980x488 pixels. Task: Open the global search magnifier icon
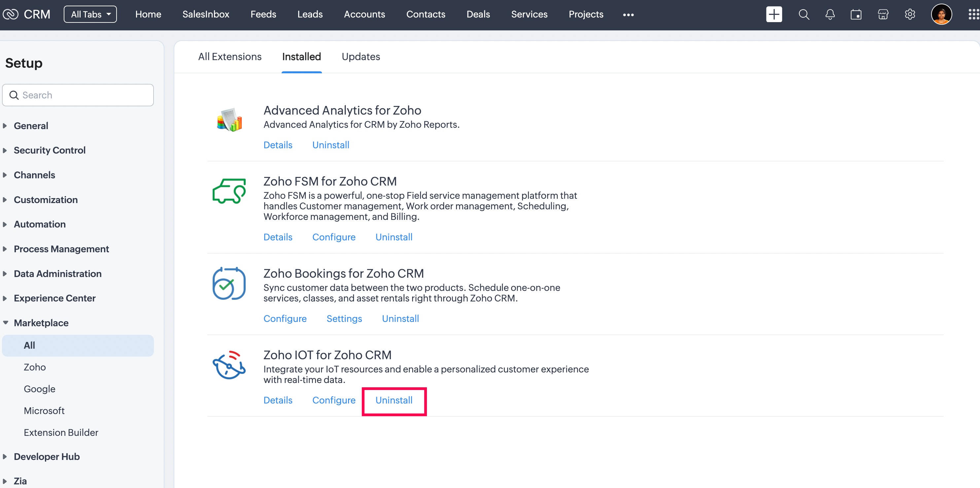coord(803,15)
